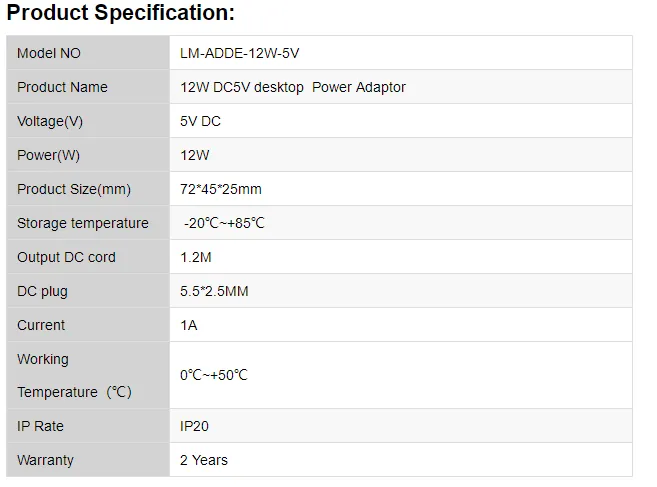Click the Output DC cord label
The width and height of the screenshot is (657, 487).
pyautogui.click(x=66, y=257)
